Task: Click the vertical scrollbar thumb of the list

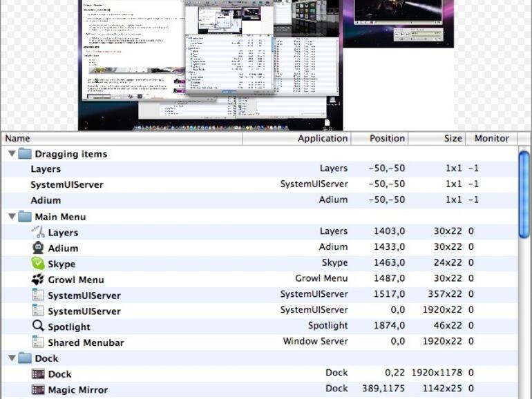Action: pyautogui.click(x=524, y=195)
